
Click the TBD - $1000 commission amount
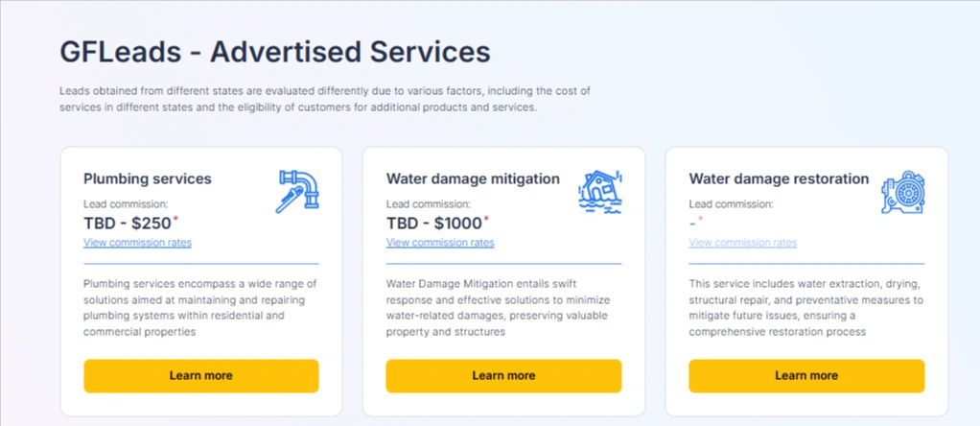pos(434,223)
